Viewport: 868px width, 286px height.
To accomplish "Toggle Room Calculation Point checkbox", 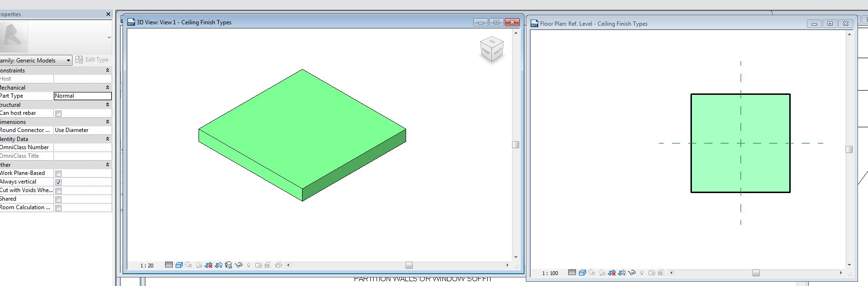I will point(58,208).
